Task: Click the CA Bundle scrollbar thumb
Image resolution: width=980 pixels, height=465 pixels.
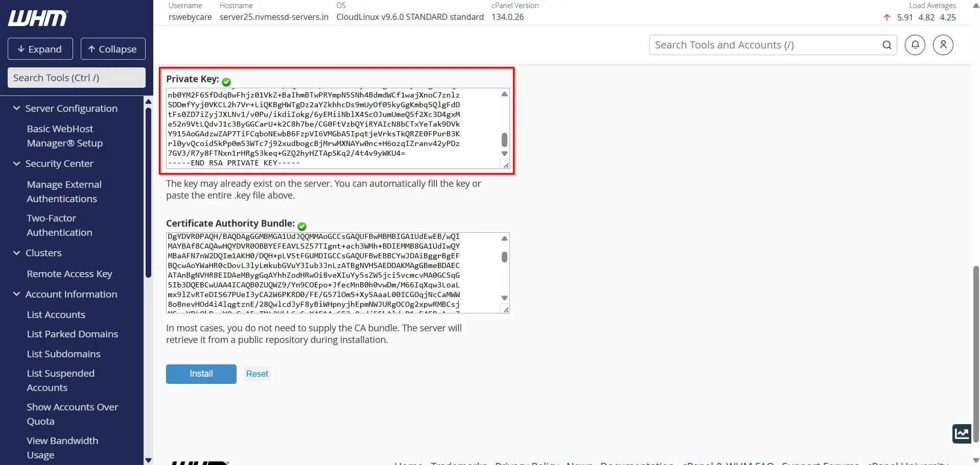Action: [504, 257]
